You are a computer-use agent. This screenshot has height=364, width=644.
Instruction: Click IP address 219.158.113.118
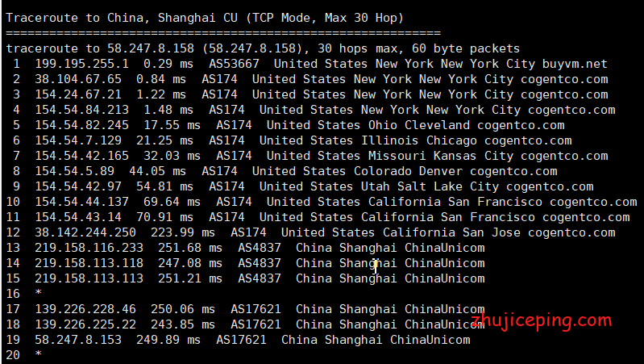coord(89,263)
